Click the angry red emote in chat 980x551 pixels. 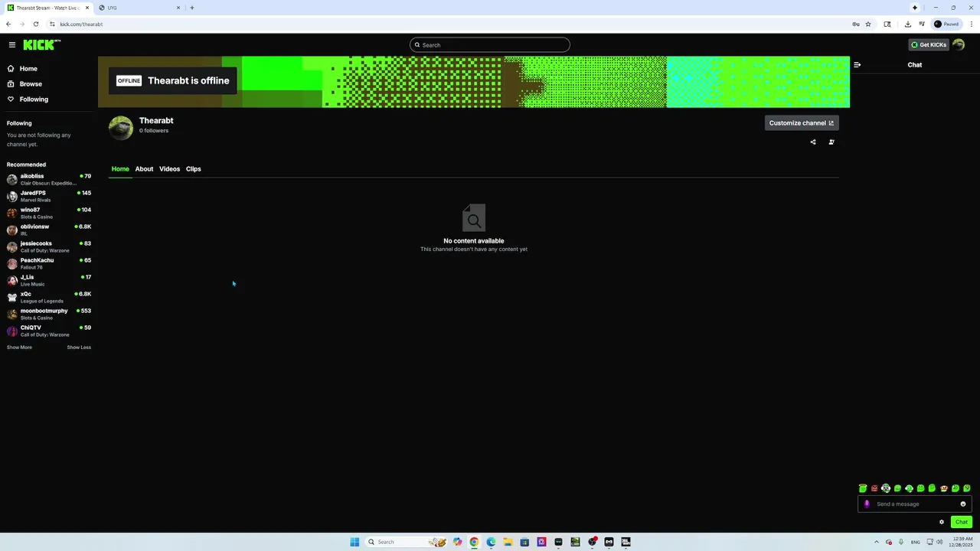(874, 488)
